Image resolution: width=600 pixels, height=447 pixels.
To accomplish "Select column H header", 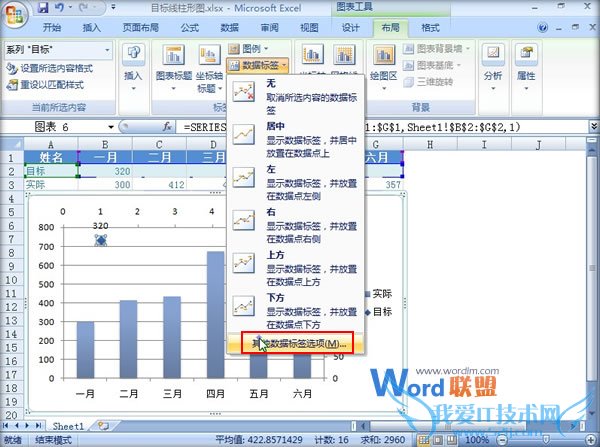I will coord(430,144).
